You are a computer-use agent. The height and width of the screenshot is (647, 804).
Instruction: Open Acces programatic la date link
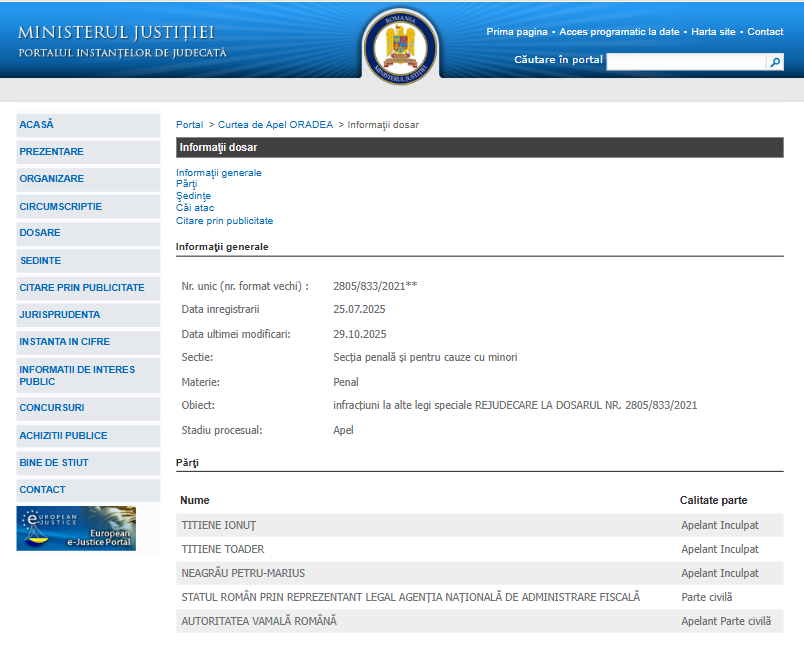tap(619, 32)
